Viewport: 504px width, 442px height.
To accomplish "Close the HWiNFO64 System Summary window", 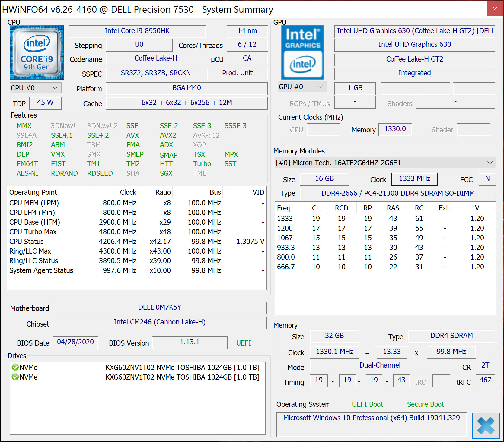I will (x=495, y=9).
